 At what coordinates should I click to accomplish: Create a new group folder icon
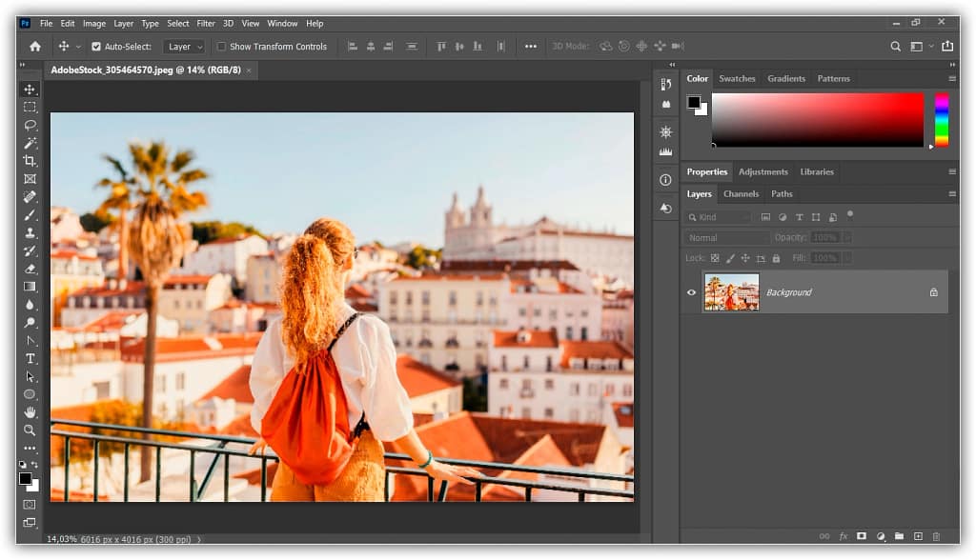pos(899,536)
